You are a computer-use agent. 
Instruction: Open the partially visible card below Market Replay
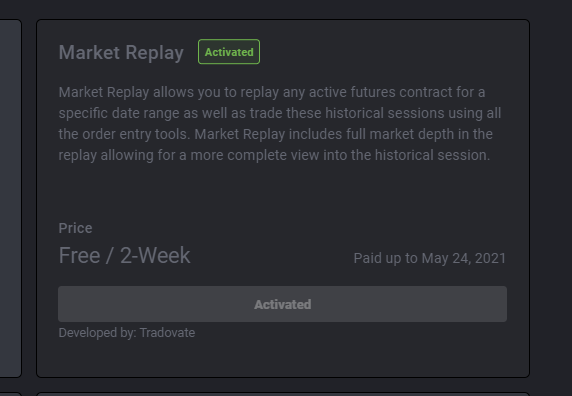tap(283, 394)
